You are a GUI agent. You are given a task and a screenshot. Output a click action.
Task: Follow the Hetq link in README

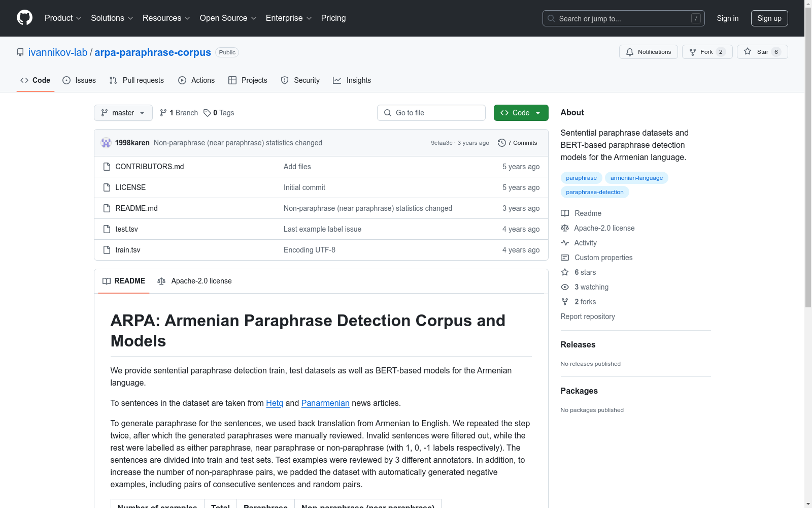coord(275,403)
